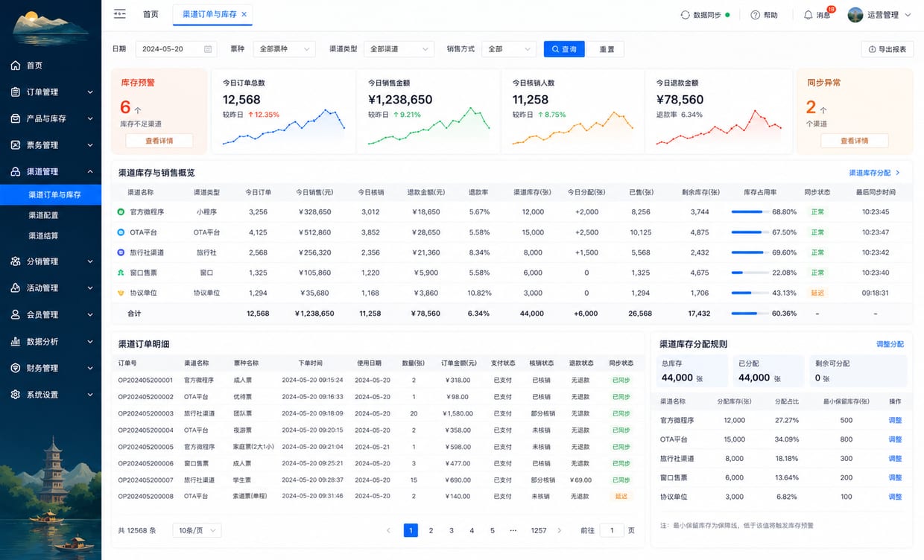This screenshot has width=924, height=560.
Task: Go to page 3 in the pagination
Action: click(x=452, y=530)
